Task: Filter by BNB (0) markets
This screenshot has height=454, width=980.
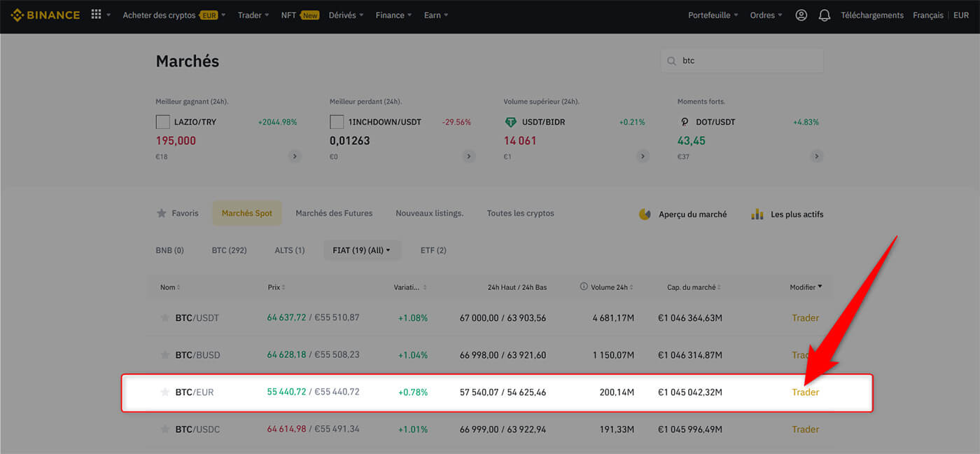Action: click(x=169, y=250)
